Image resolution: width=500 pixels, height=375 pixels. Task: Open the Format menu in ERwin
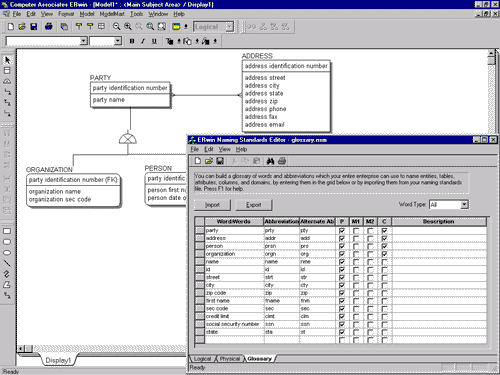pos(66,14)
